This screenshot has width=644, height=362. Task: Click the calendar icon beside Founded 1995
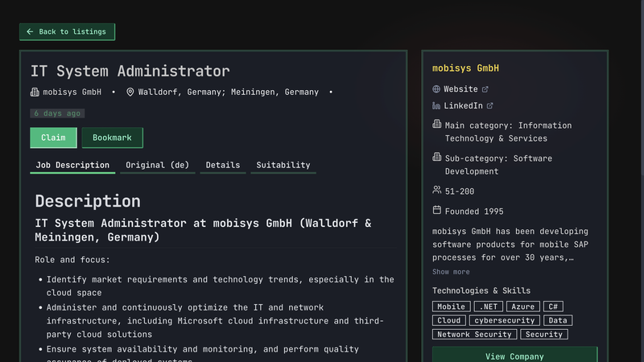point(436,210)
